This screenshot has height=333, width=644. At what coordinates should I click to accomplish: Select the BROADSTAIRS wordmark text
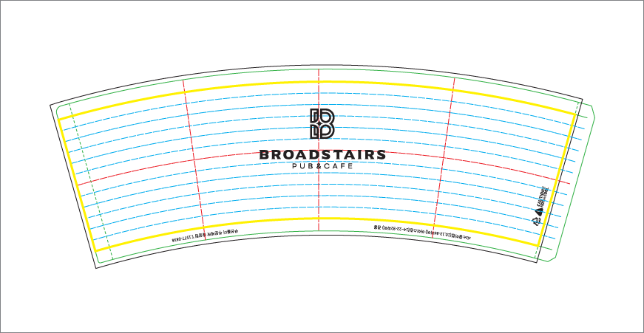322,155
